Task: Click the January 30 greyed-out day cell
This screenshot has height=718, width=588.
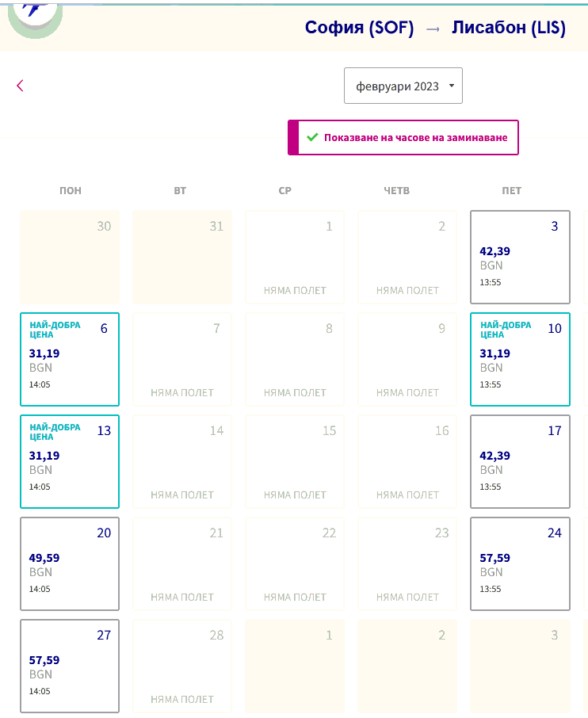Action: tap(70, 257)
